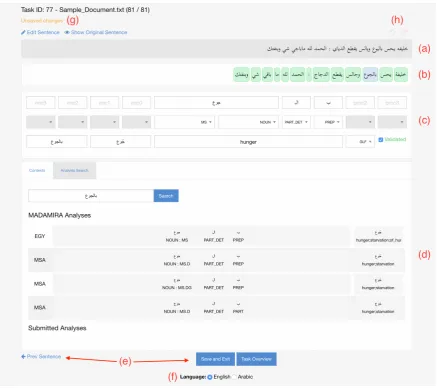Image resolution: width=437 pixels, height=391 pixels.
Task: Open the grey dropdown below the enc0 field
Action: [136, 122]
